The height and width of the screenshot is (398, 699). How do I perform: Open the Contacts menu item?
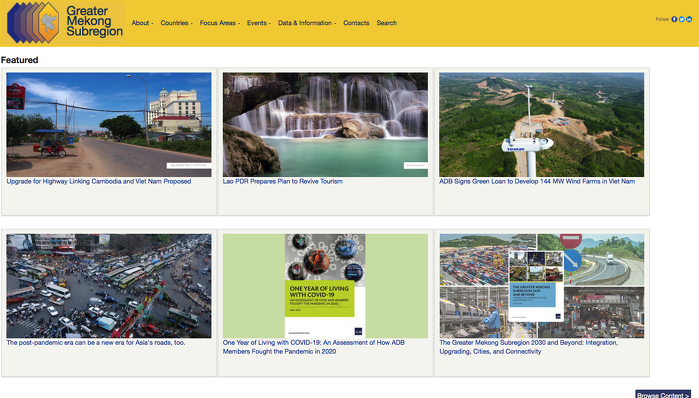click(x=356, y=23)
